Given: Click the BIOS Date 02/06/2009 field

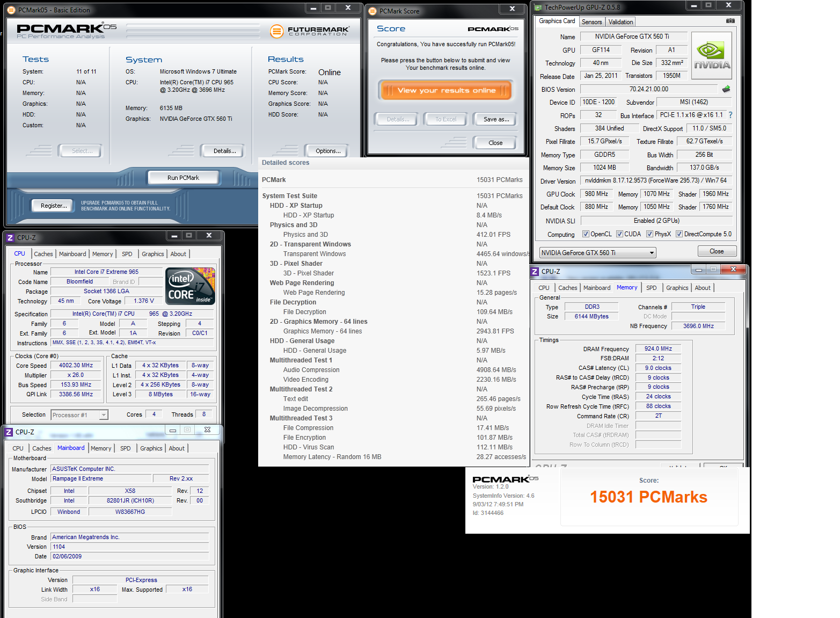Looking at the screenshot, I should (x=129, y=556).
